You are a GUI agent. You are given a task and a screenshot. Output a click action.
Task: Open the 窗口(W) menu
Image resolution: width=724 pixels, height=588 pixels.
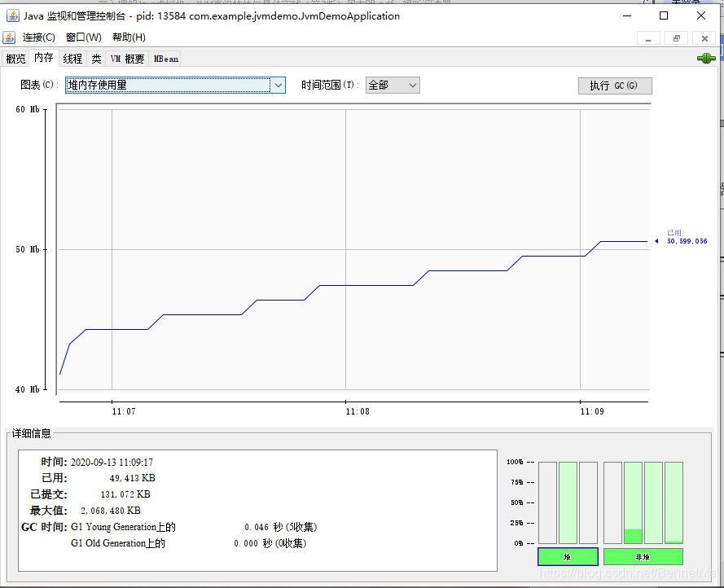point(84,37)
